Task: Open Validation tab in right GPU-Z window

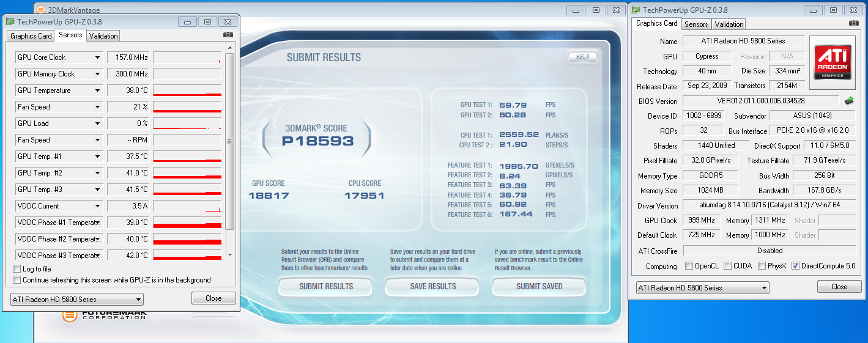Action: point(729,24)
